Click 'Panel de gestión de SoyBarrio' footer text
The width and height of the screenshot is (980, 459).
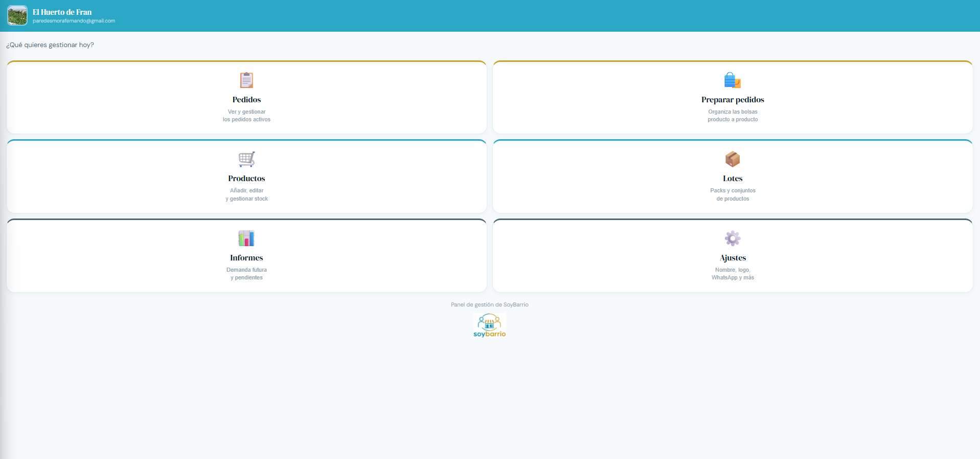tap(490, 304)
